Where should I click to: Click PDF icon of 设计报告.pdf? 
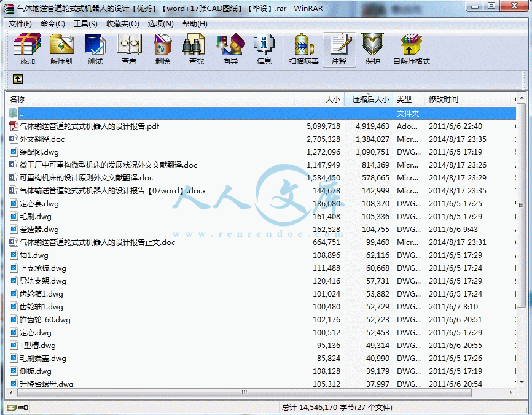(14, 126)
